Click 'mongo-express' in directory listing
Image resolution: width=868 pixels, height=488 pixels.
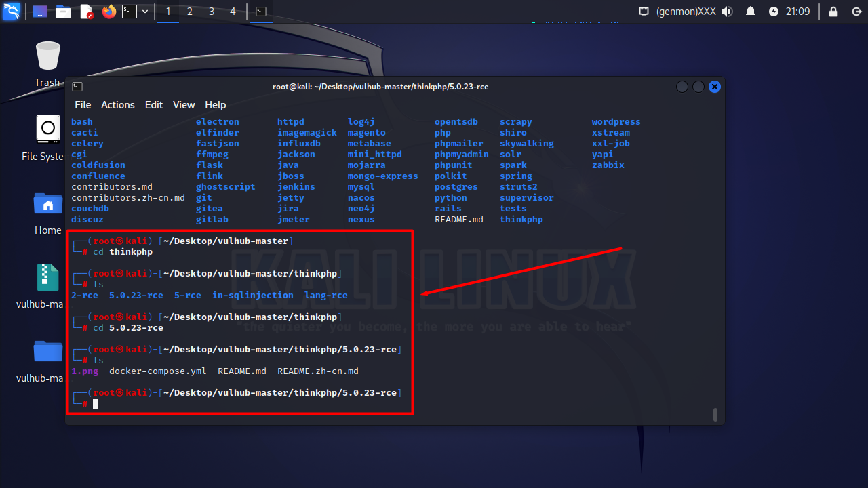[383, 176]
